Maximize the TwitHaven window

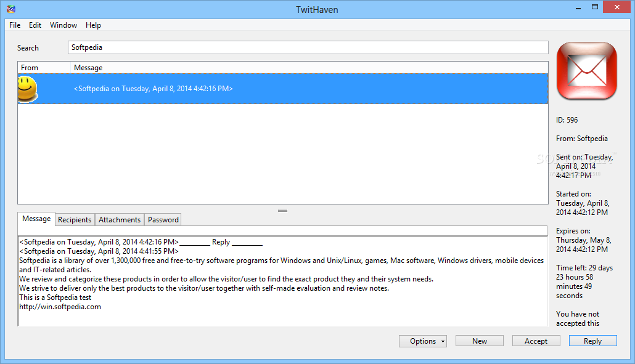[594, 7]
